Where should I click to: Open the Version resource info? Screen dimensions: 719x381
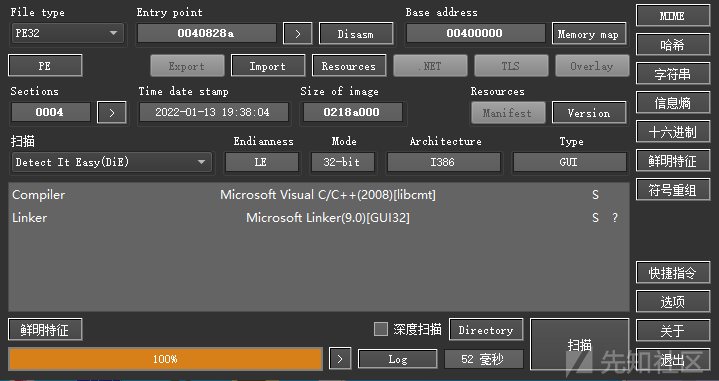click(589, 113)
